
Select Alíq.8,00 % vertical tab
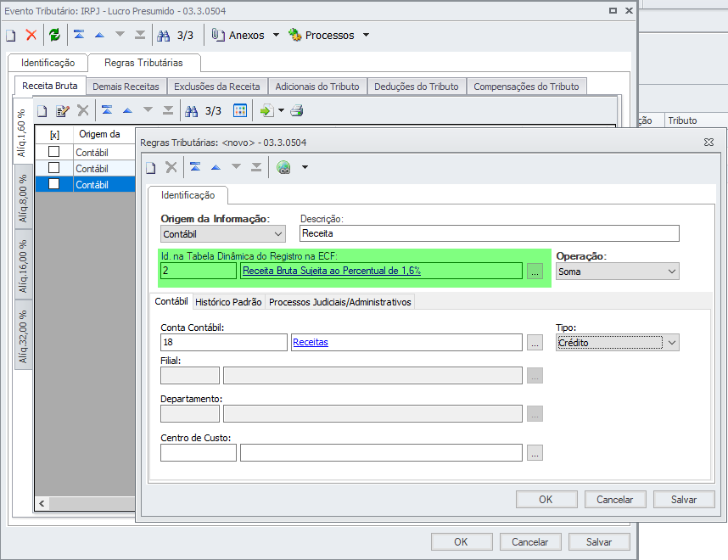tap(23, 199)
